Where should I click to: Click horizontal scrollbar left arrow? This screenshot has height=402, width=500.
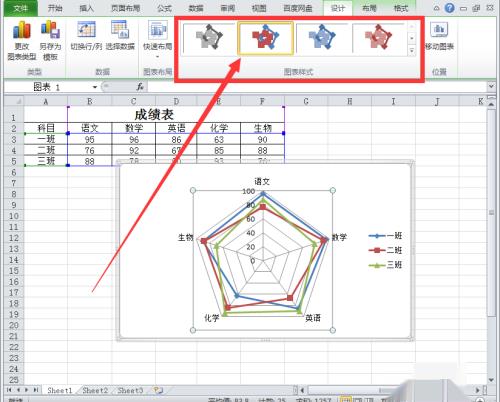303,390
